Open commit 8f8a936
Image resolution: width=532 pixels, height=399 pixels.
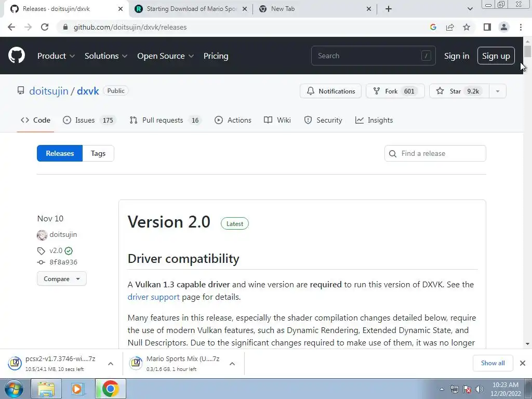click(63, 262)
